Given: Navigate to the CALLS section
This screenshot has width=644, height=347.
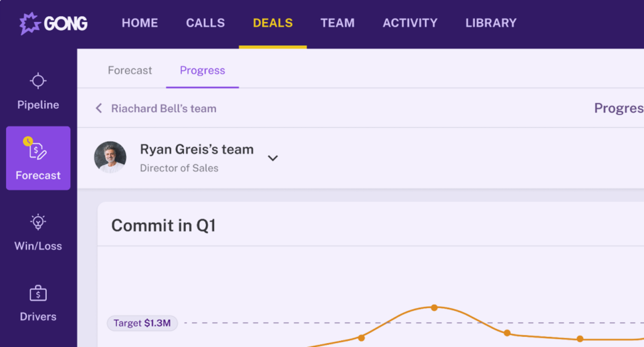Looking at the screenshot, I should [205, 23].
